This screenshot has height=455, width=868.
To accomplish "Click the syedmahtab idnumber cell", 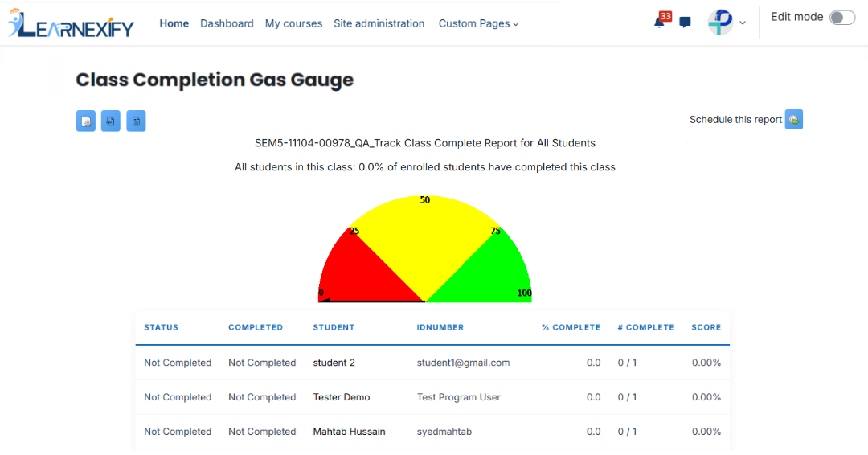I will click(444, 431).
